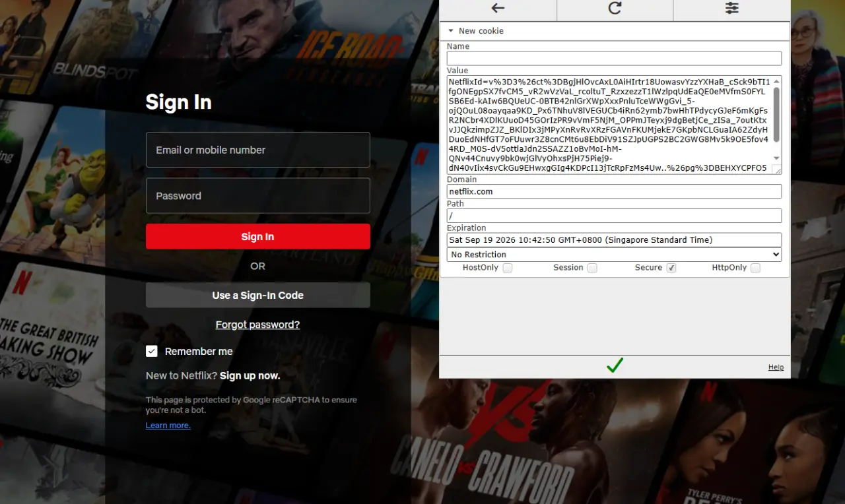Confirm the cookie with green checkmark
Viewport: 845px width, 504px height.
(x=615, y=365)
